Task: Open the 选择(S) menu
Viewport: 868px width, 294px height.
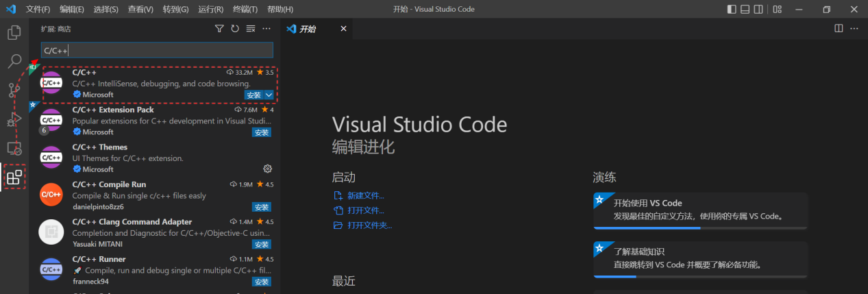Action: [106, 10]
